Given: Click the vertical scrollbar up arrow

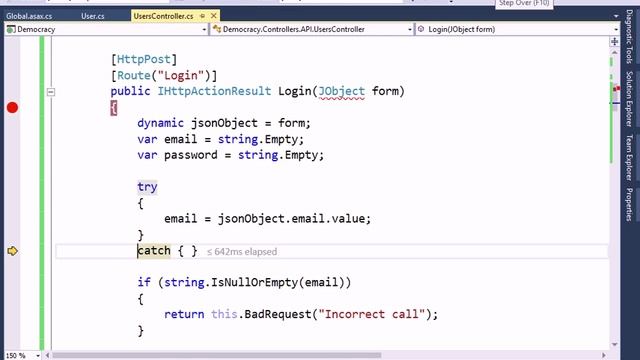Looking at the screenshot, I should point(614,52).
